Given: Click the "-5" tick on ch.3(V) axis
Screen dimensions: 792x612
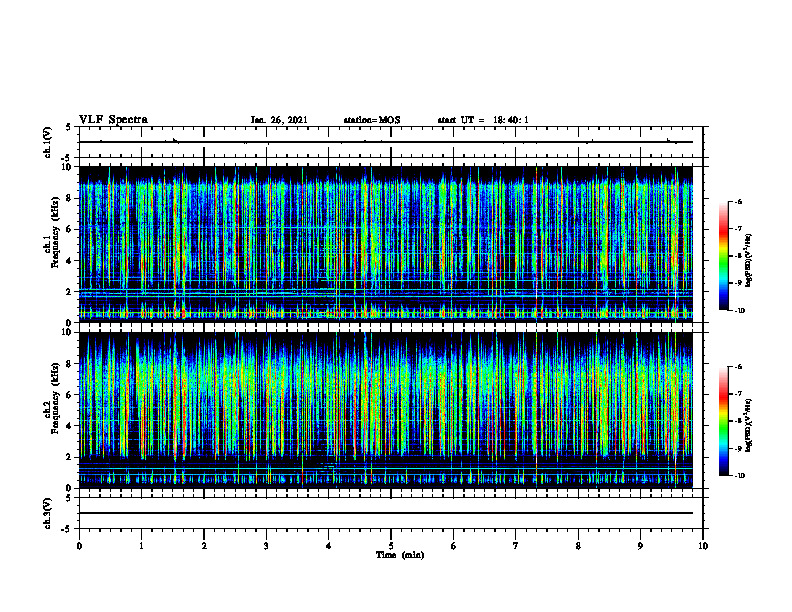Looking at the screenshot, I should pos(67,529).
